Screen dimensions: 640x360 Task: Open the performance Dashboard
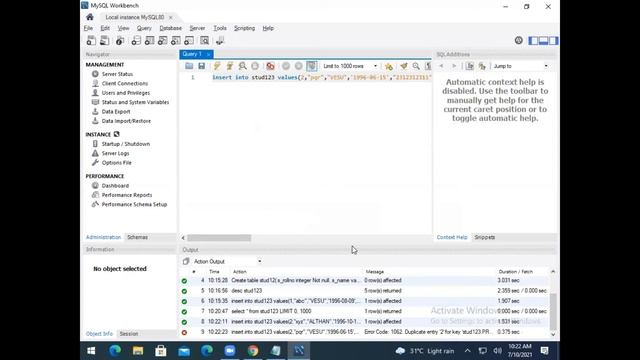pos(115,185)
